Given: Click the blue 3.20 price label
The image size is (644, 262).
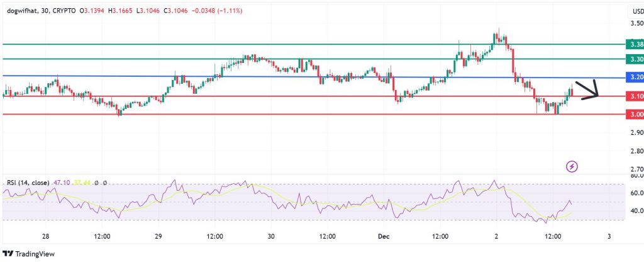Looking at the screenshot, I should tap(634, 77).
